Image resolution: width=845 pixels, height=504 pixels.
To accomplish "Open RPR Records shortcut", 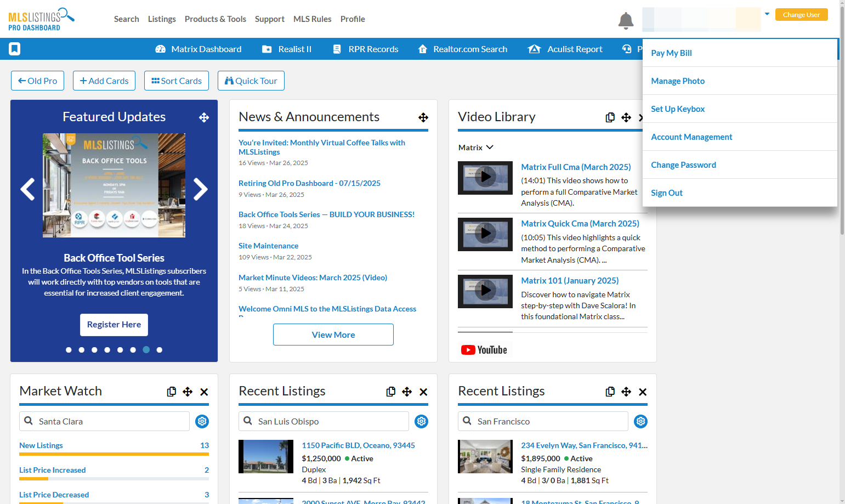I will 366,49.
